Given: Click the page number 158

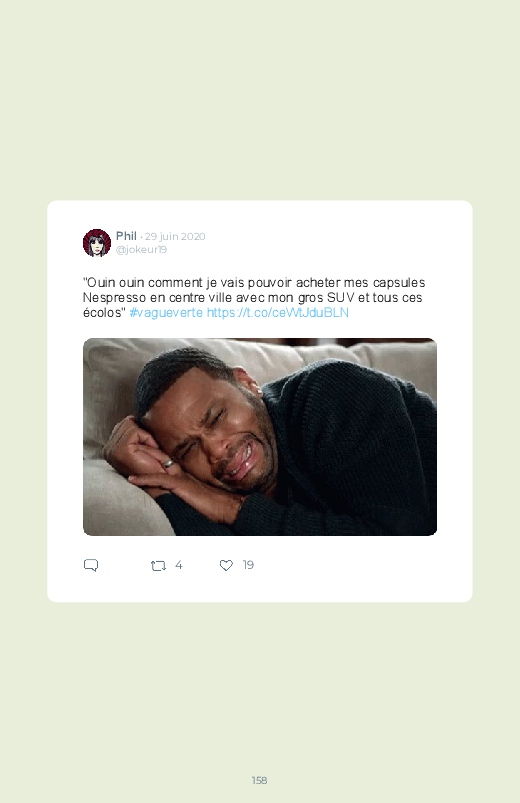Looking at the screenshot, I should click(259, 780).
